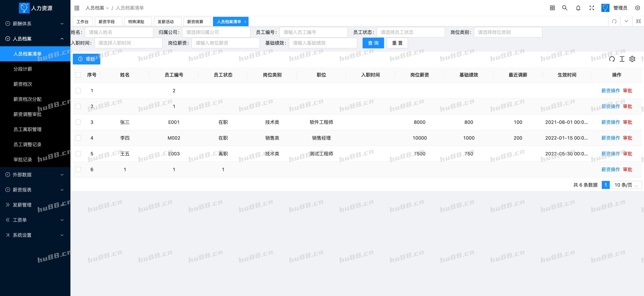Viewport: 644px width, 296px height.
Task: Click the 工资单 sidebar icon
Action: point(8,220)
